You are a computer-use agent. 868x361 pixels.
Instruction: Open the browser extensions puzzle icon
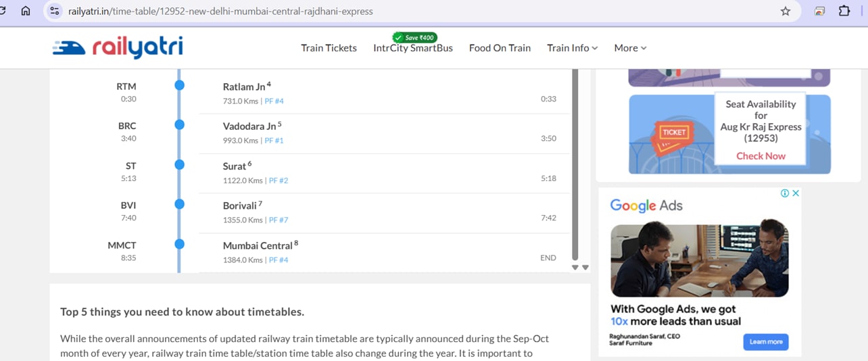[x=844, y=11]
